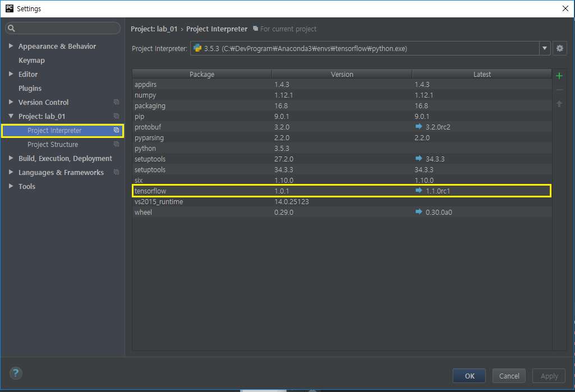Click the upgrade package arrow icon

559,104
